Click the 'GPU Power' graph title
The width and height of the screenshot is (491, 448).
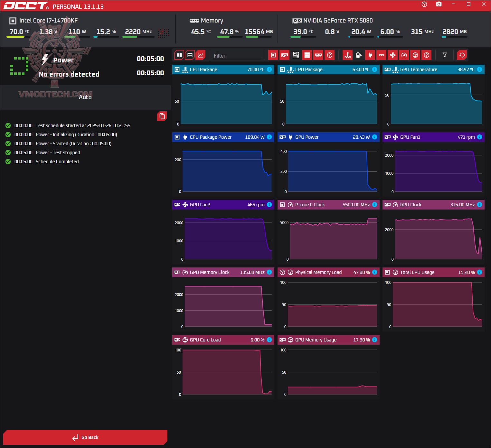[307, 137]
